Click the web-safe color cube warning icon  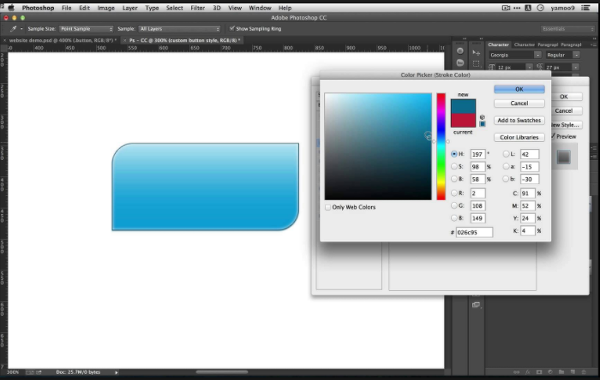coord(482,117)
